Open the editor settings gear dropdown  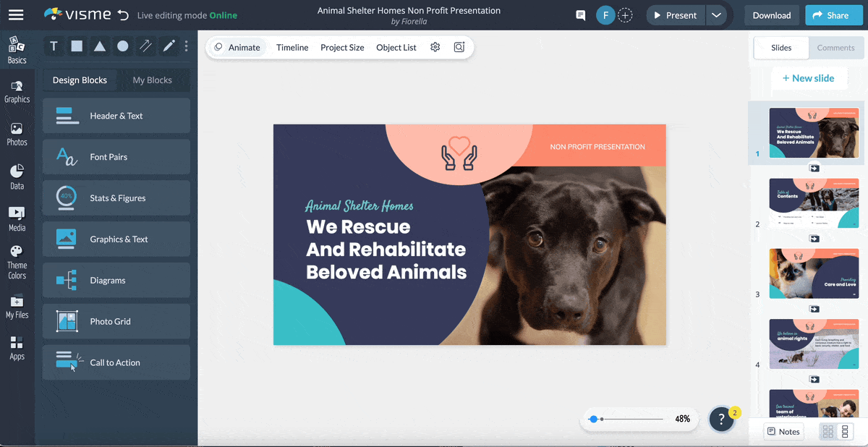pos(435,46)
